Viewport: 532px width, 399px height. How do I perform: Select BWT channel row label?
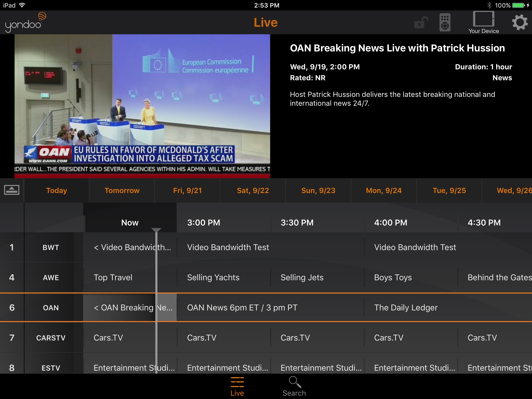click(51, 247)
